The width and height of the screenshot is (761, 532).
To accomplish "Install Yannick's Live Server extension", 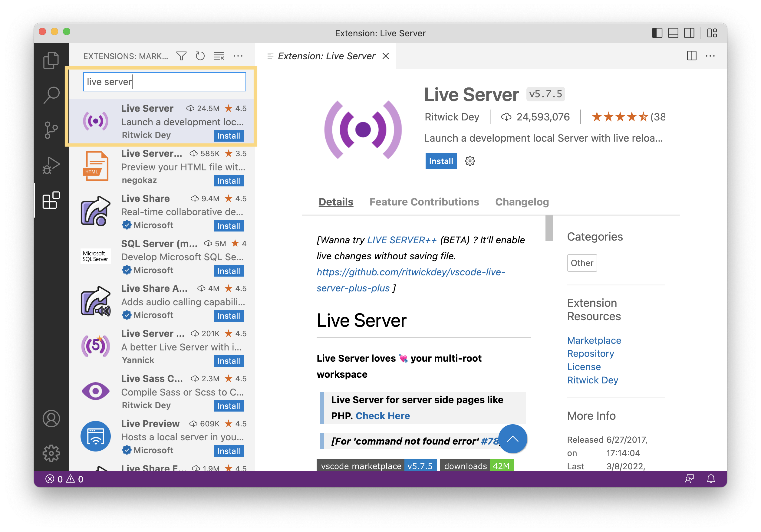I will 229,361.
